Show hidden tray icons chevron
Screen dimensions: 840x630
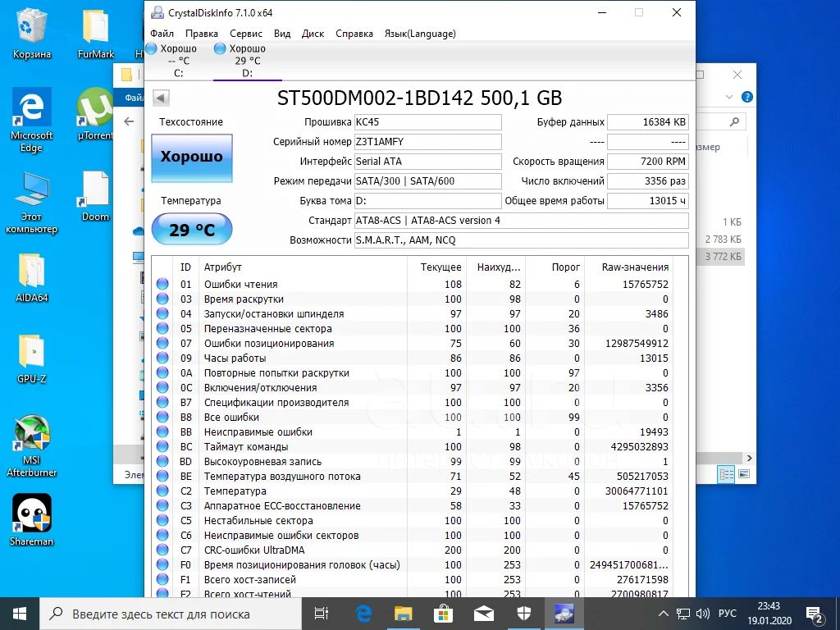(663, 614)
